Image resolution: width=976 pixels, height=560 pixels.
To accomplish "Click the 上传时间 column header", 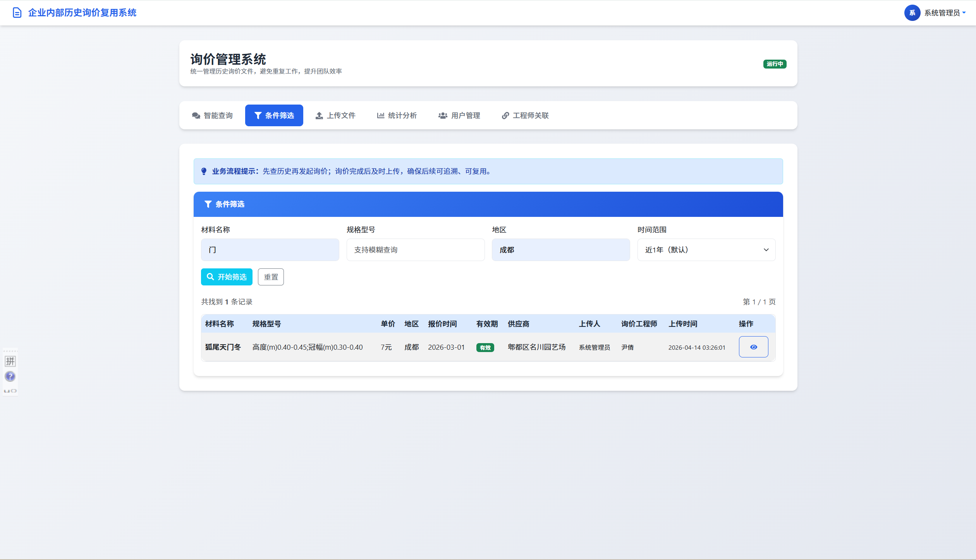I will 683,324.
